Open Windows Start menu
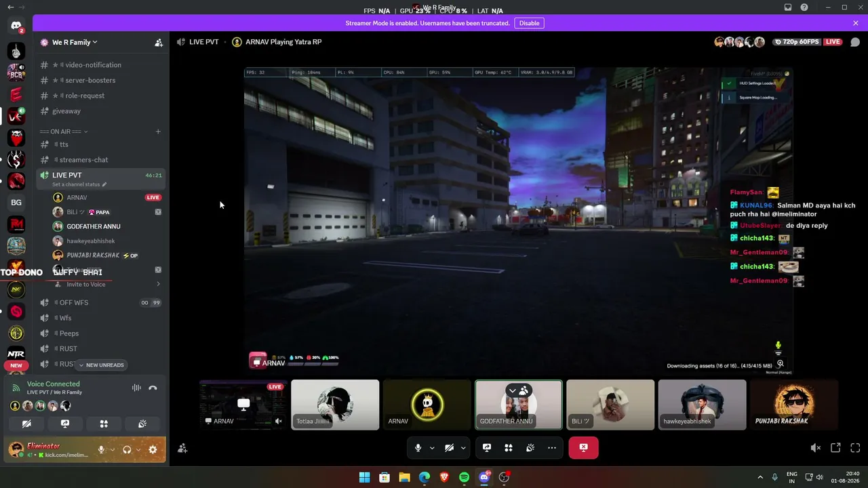This screenshot has height=488, width=868. click(x=364, y=477)
